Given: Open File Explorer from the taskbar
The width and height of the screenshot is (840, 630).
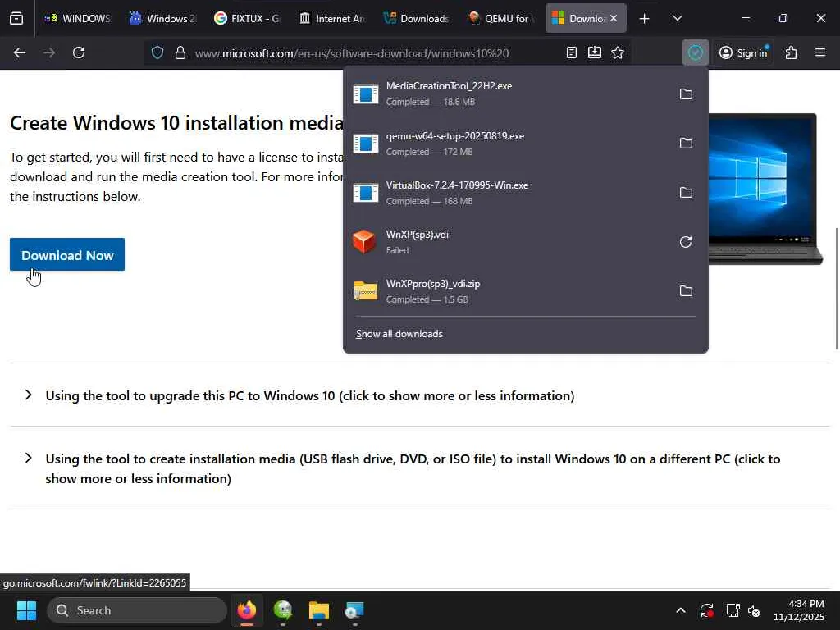Looking at the screenshot, I should pos(319,610).
